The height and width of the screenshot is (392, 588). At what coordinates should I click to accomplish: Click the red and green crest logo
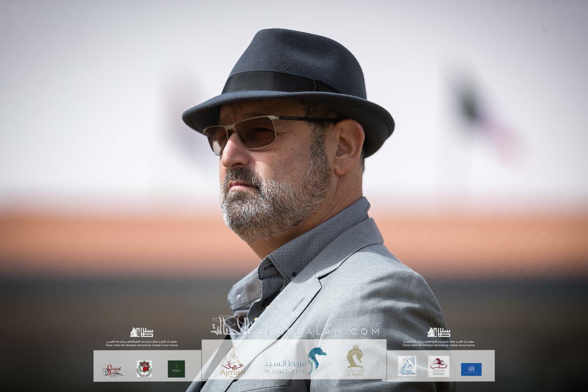[144, 369]
